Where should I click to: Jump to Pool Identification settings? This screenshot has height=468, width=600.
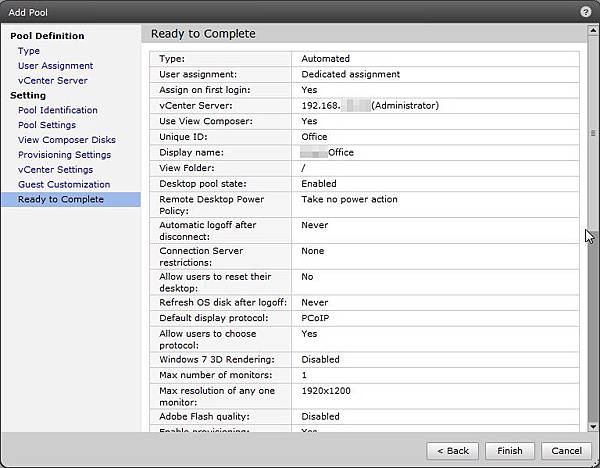(x=58, y=110)
